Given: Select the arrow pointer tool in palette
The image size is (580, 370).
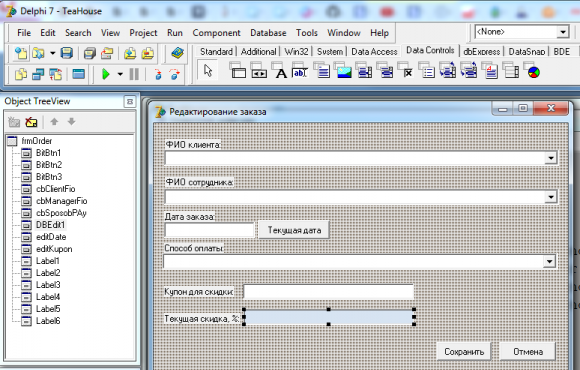Looking at the screenshot, I should coord(208,71).
